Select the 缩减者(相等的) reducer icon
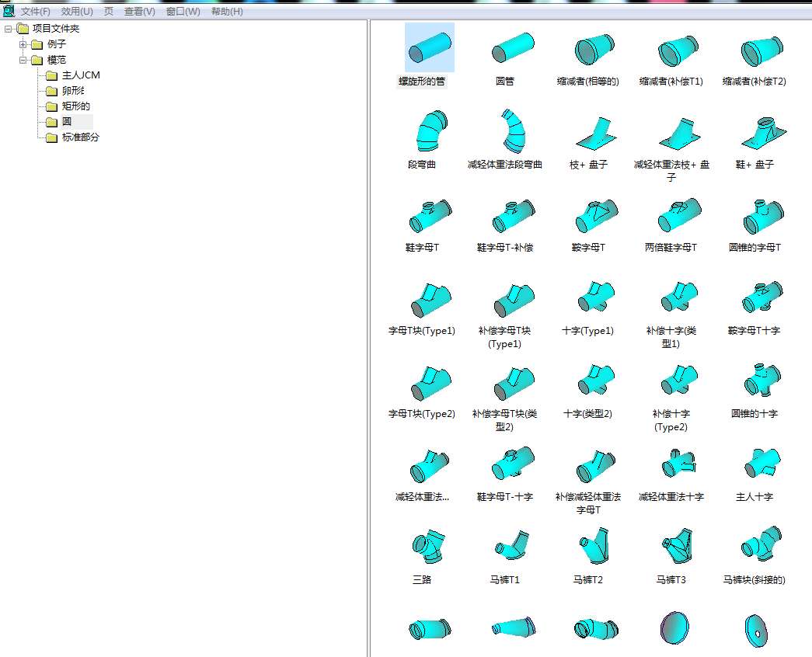The image size is (812, 657). 594,50
